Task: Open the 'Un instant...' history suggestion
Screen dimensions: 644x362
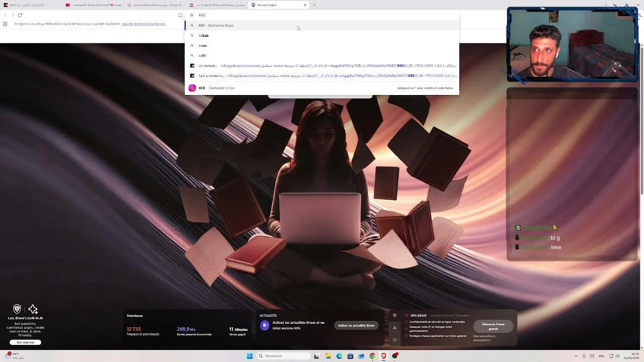Action: (322, 65)
